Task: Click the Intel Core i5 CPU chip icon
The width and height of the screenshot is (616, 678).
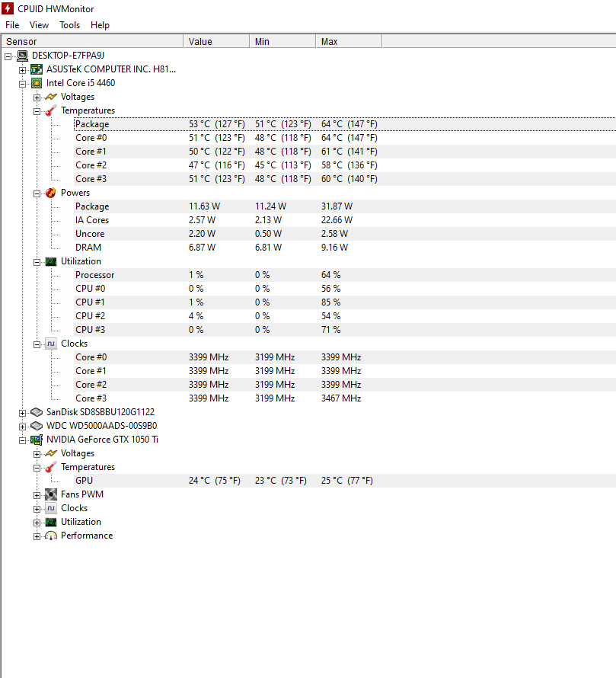Action: tap(37, 83)
